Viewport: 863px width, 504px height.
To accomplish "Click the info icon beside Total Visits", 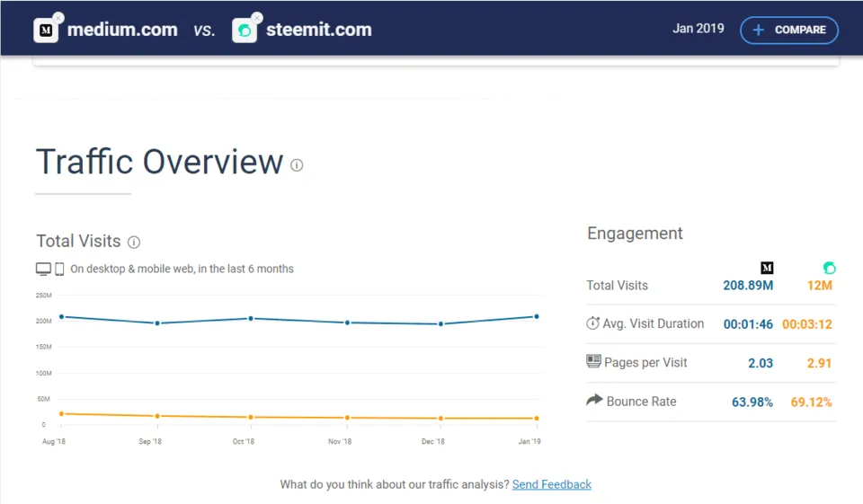I will coord(134,242).
